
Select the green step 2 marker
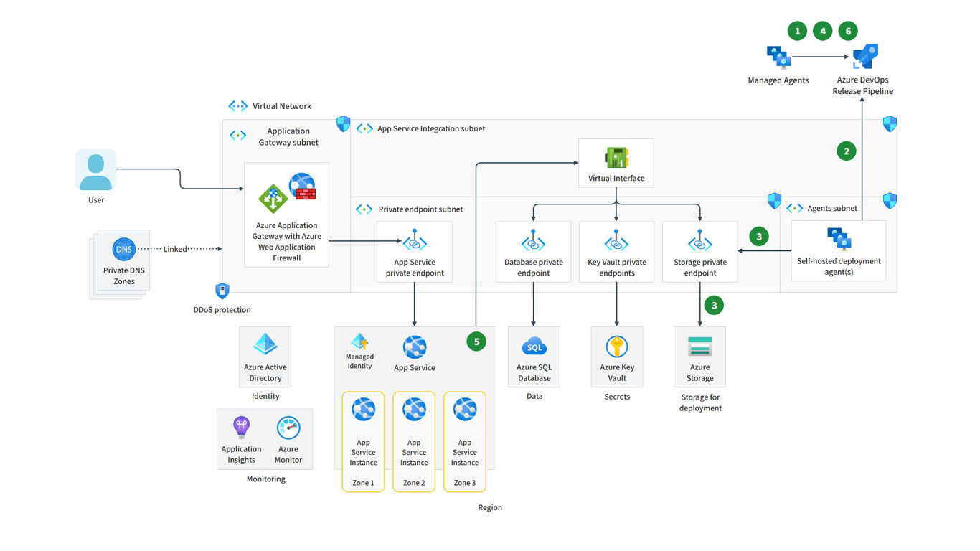pyautogui.click(x=847, y=151)
